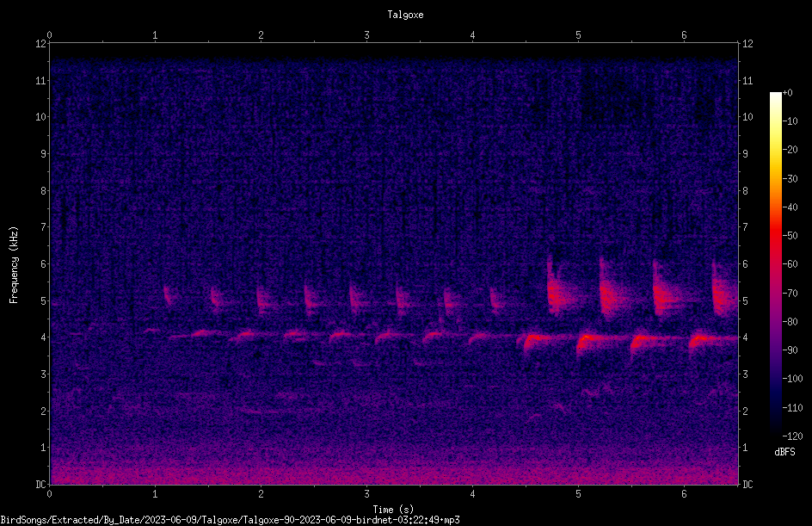Click the -90 label on the color scale
Viewport: 812px width, 526px height.
click(790, 350)
